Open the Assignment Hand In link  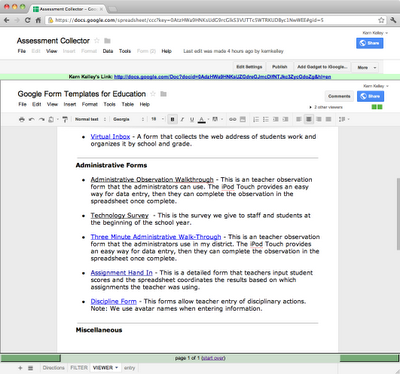click(x=121, y=273)
